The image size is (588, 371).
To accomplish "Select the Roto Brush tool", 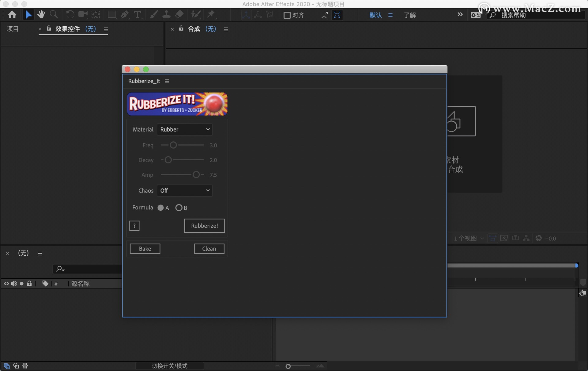I will click(195, 14).
